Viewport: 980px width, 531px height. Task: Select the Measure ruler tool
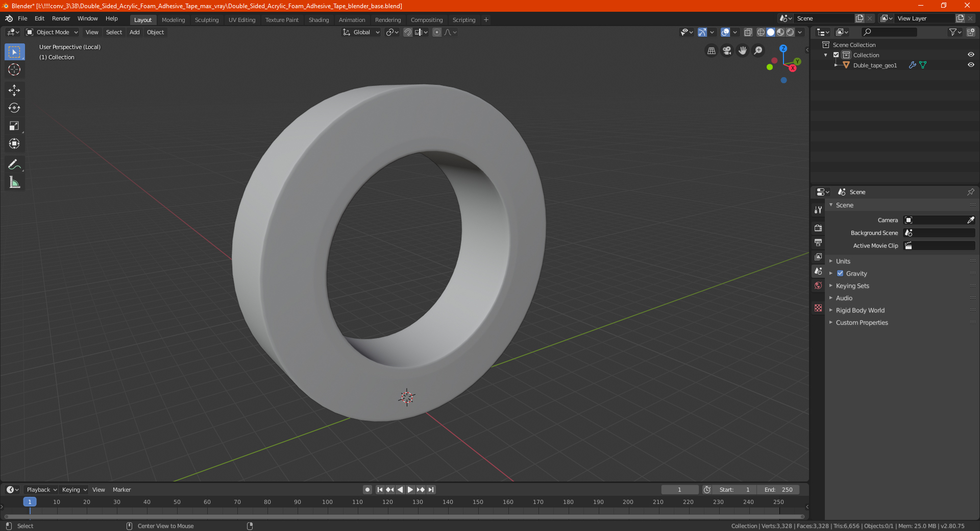pyautogui.click(x=14, y=182)
